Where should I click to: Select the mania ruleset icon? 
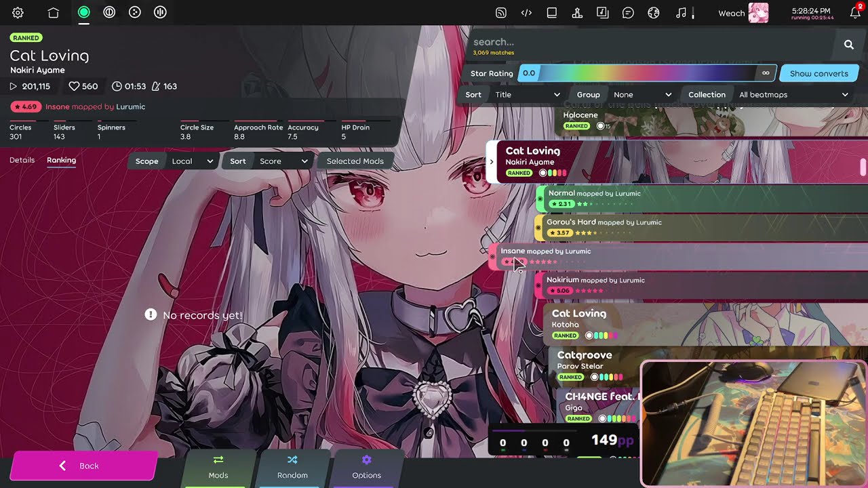(161, 12)
